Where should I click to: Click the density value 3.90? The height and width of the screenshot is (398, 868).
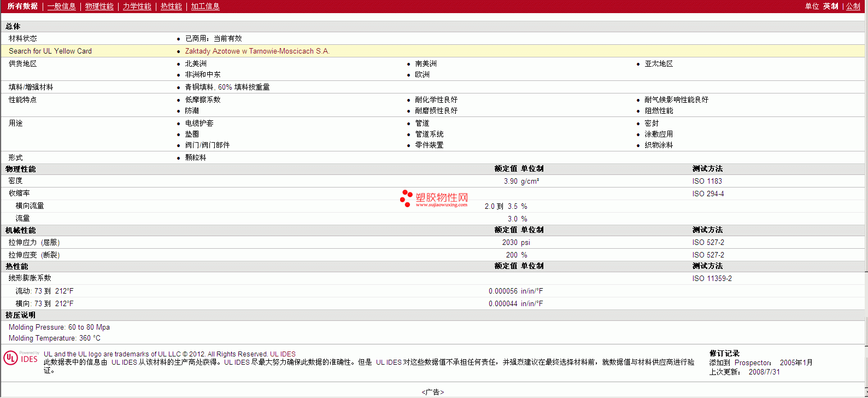[511, 181]
